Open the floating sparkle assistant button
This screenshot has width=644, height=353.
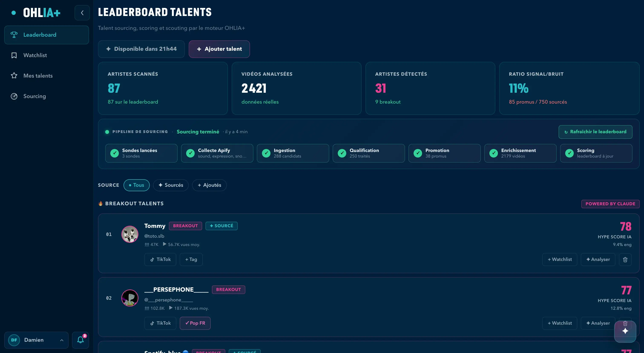(625, 331)
